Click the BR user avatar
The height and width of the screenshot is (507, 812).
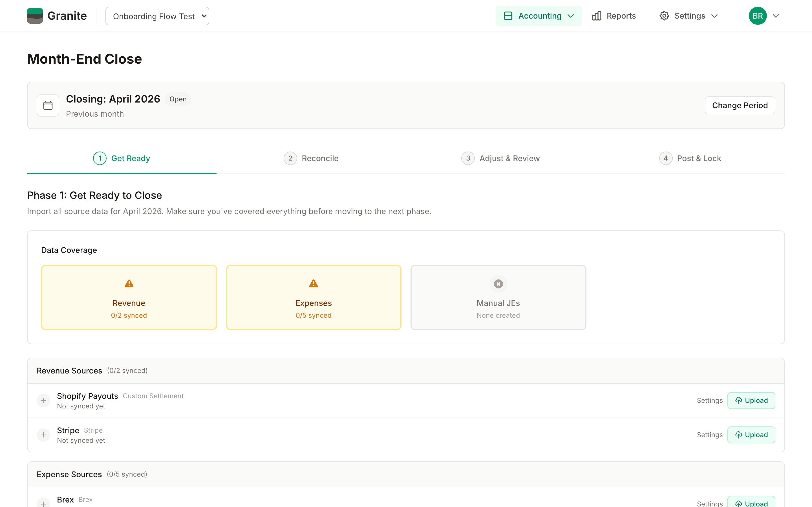(758, 16)
